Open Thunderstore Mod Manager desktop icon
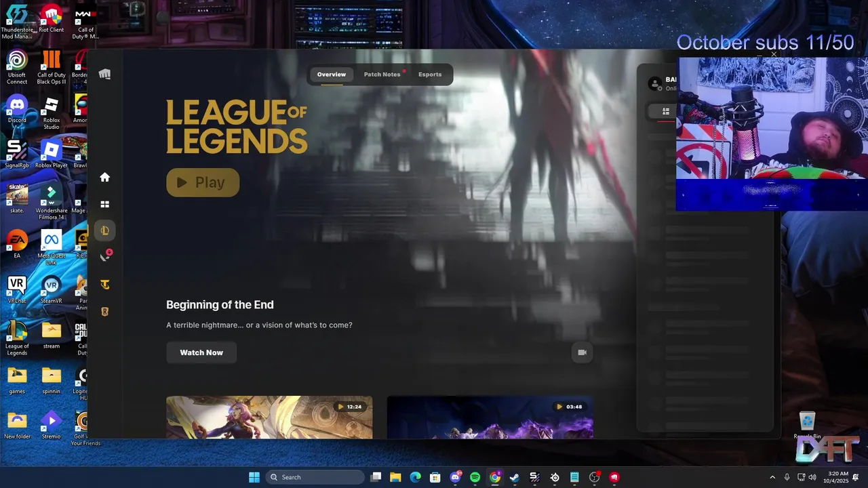 pyautogui.click(x=17, y=21)
